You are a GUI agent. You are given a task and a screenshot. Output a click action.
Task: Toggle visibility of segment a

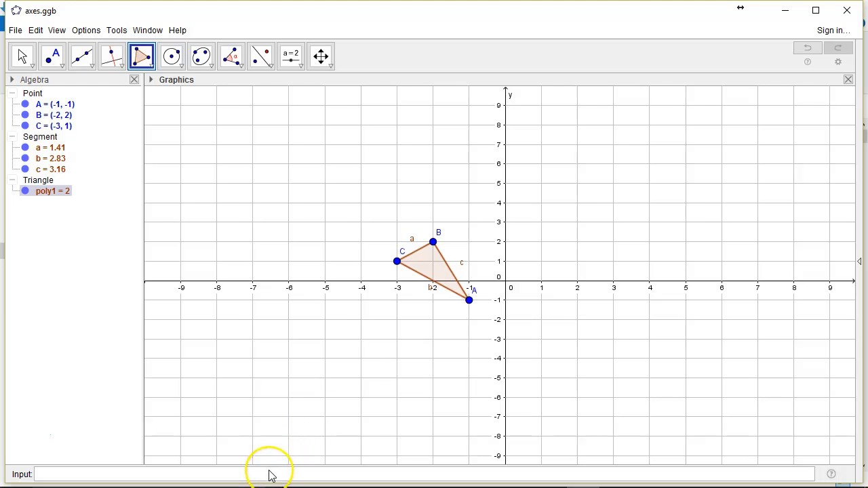(x=25, y=148)
